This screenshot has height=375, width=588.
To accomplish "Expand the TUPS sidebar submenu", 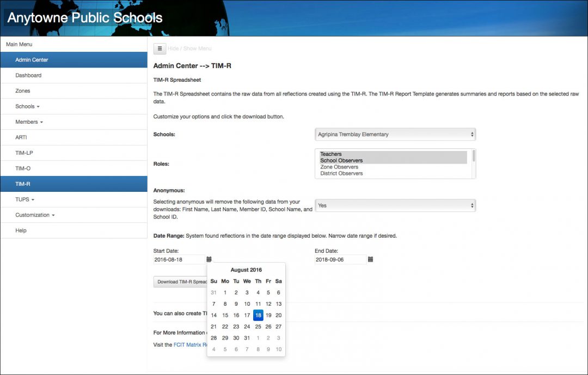I will click(25, 199).
